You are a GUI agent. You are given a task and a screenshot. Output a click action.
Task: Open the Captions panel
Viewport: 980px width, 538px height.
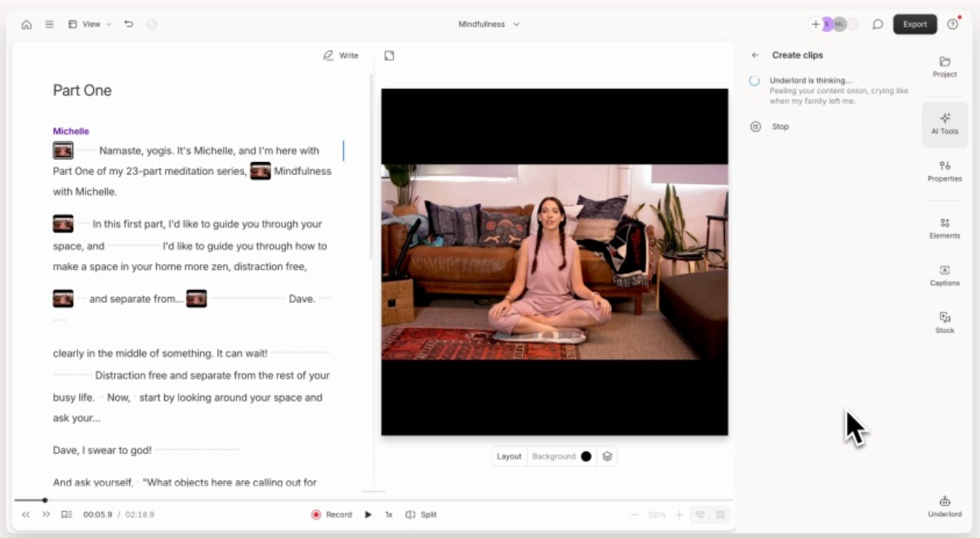(x=944, y=275)
